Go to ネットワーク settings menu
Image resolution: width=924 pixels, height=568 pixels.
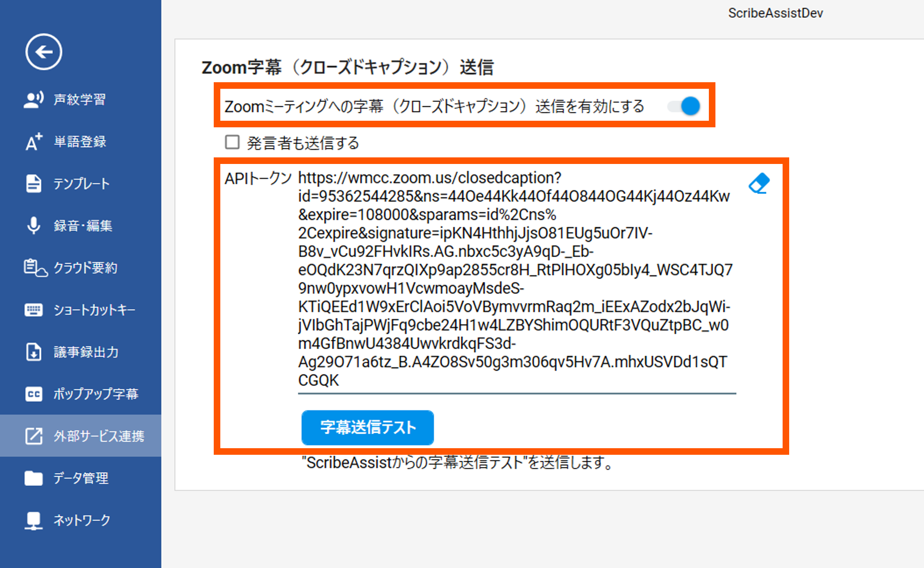pyautogui.click(x=82, y=520)
